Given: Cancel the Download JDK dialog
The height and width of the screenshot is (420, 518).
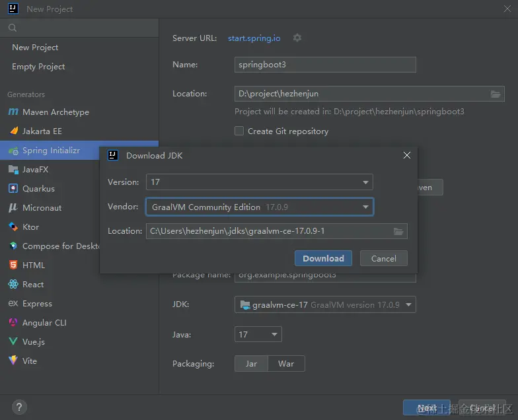Looking at the screenshot, I should click(x=383, y=258).
